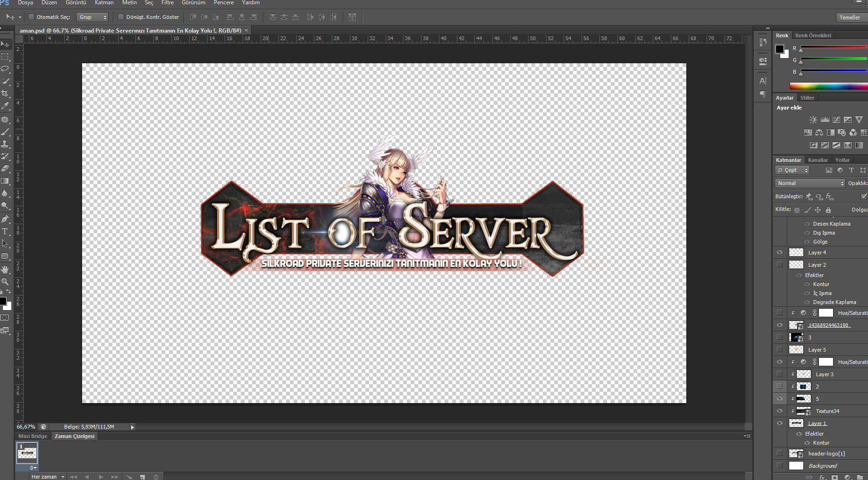
Task: Show the header-logo[1] layer
Action: tap(780, 454)
